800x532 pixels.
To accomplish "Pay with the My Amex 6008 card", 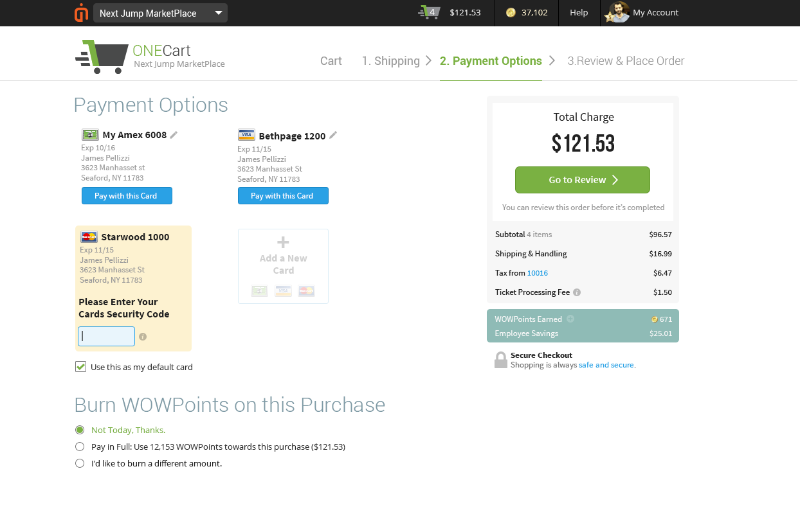I will [x=127, y=196].
